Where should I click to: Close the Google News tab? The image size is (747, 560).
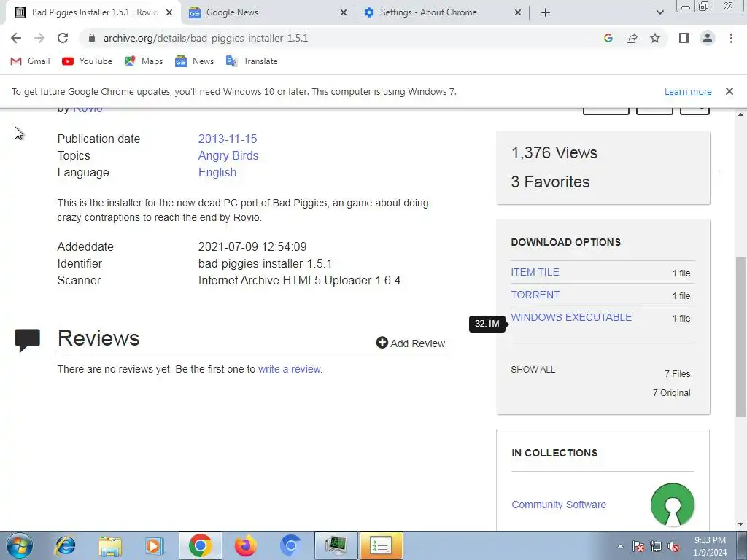(344, 12)
